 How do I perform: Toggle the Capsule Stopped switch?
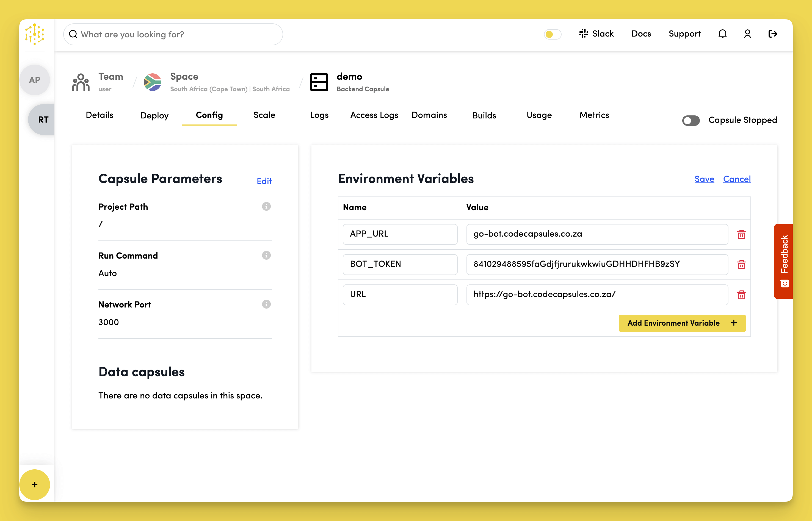[691, 120]
